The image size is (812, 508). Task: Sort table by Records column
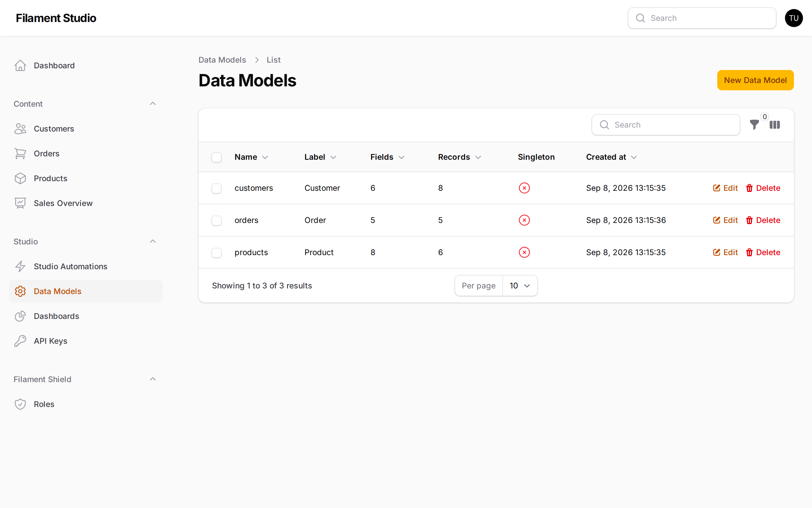(x=460, y=157)
